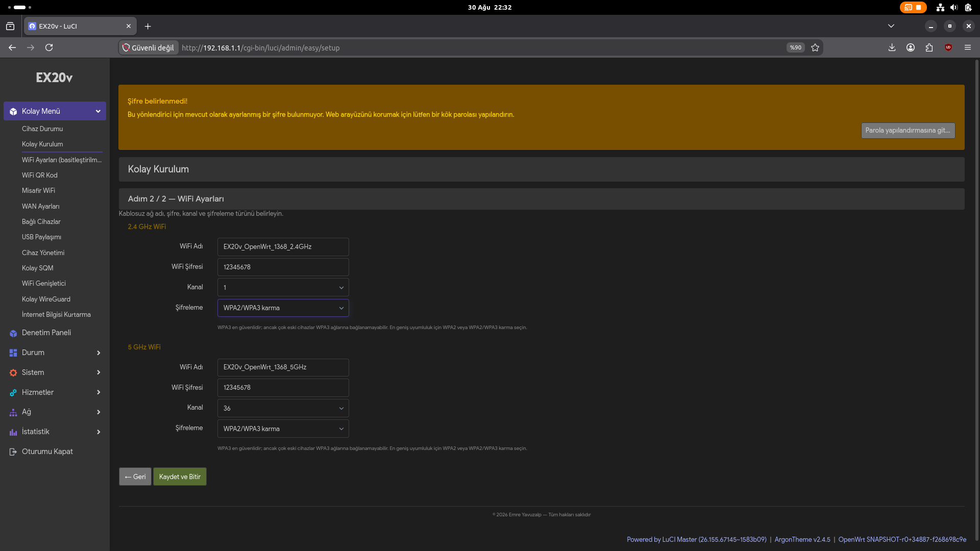Open the 5 GHz Şifreleme dropdown
The image size is (980, 551).
[283, 429]
